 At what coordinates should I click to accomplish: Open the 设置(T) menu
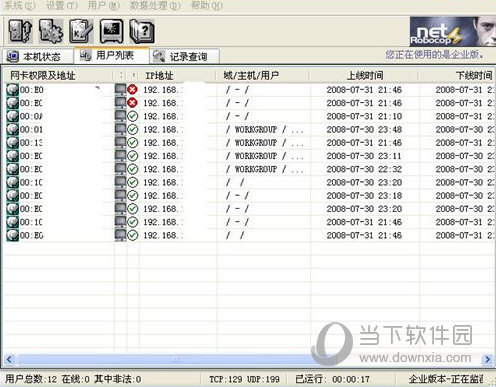coord(62,6)
